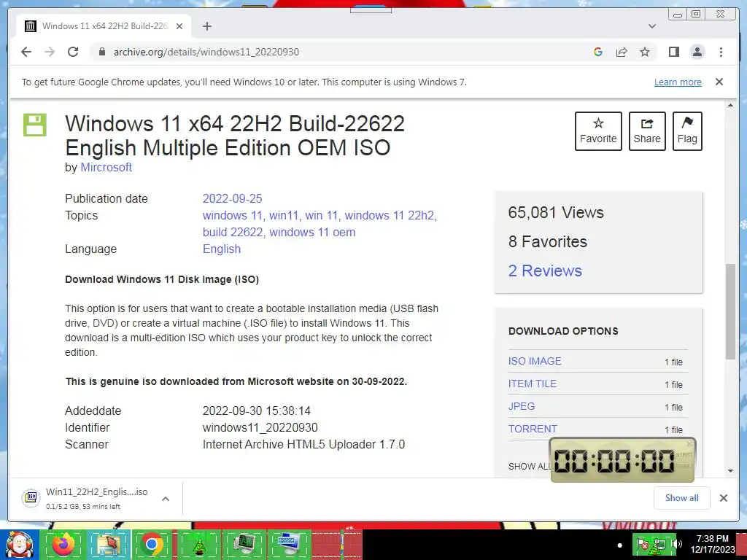Screen dimensions: 747x560
Task: Click the Favorite button
Action: tap(598, 131)
